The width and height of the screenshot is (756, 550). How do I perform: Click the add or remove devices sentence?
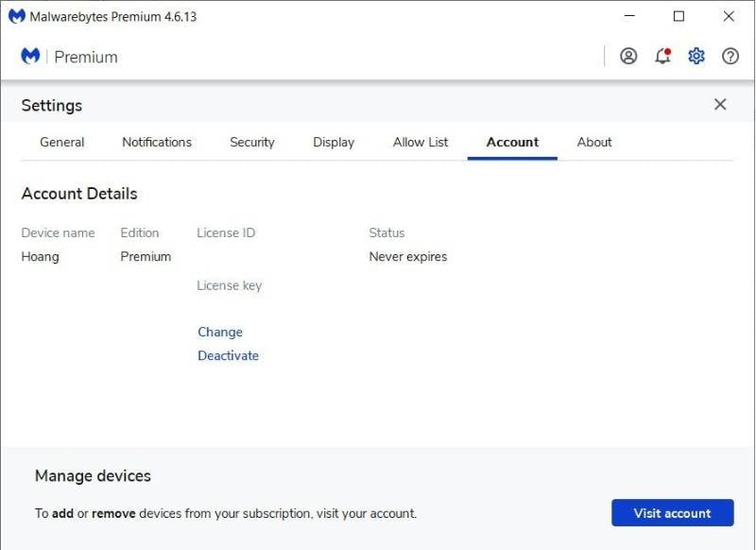[226, 513]
